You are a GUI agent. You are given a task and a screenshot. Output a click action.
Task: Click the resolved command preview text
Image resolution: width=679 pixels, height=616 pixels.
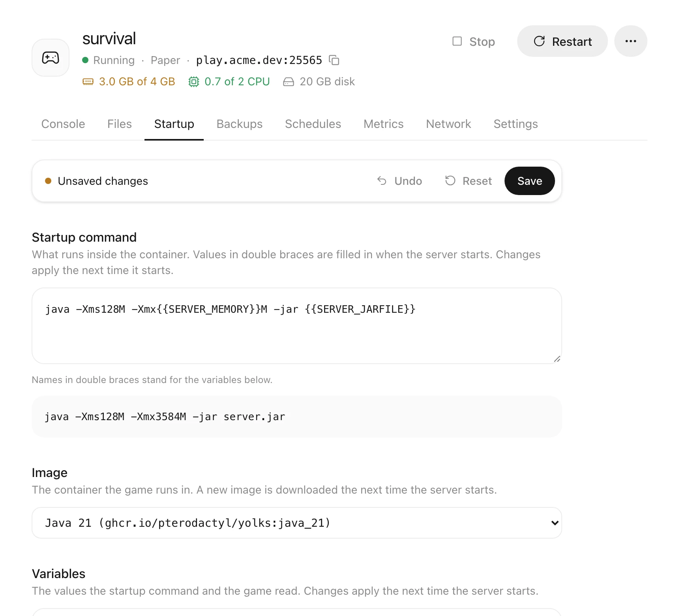165,417
